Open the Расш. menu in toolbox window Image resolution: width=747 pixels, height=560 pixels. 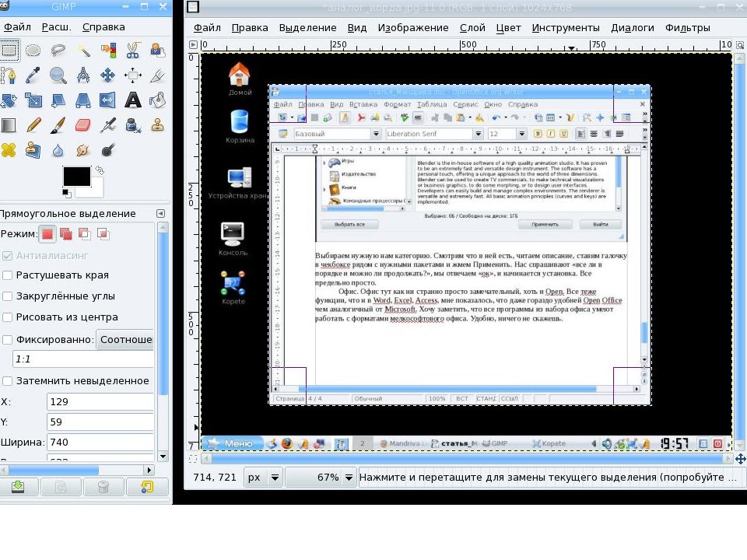56,27
